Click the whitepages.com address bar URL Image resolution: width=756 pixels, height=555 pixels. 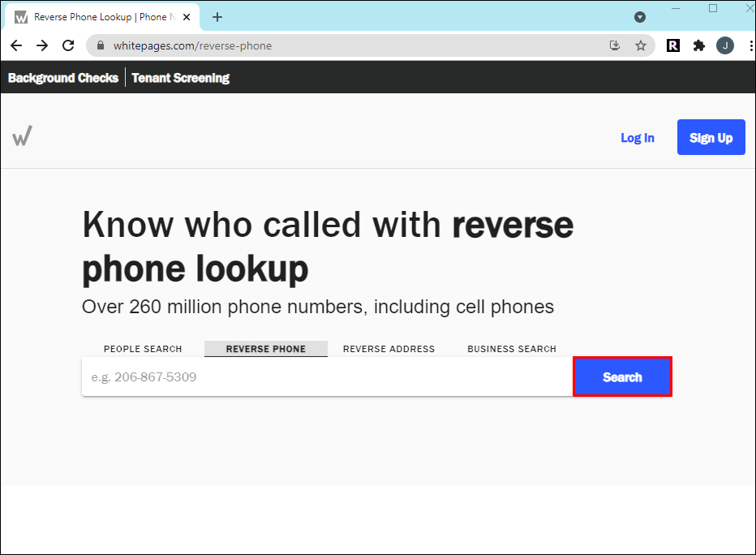[x=192, y=45]
